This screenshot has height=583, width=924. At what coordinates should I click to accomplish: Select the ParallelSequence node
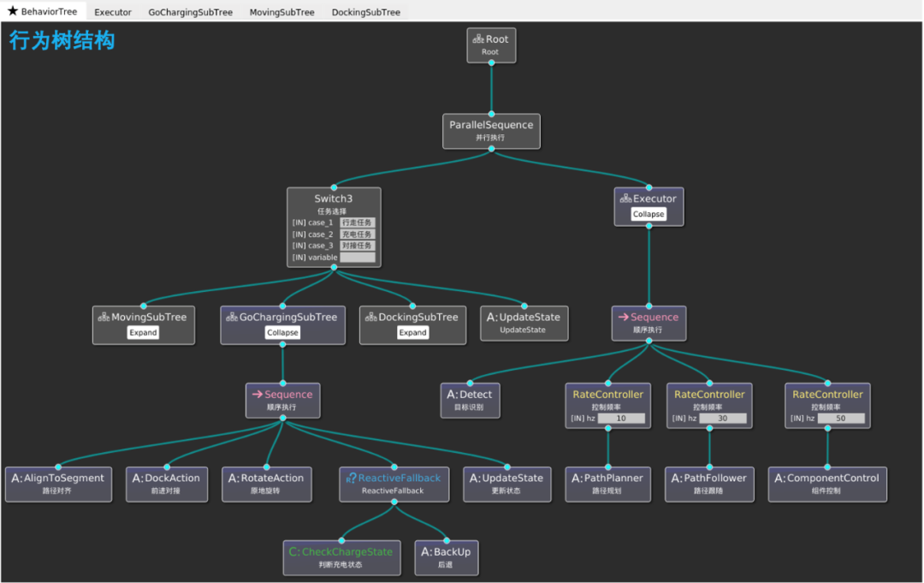(491, 130)
